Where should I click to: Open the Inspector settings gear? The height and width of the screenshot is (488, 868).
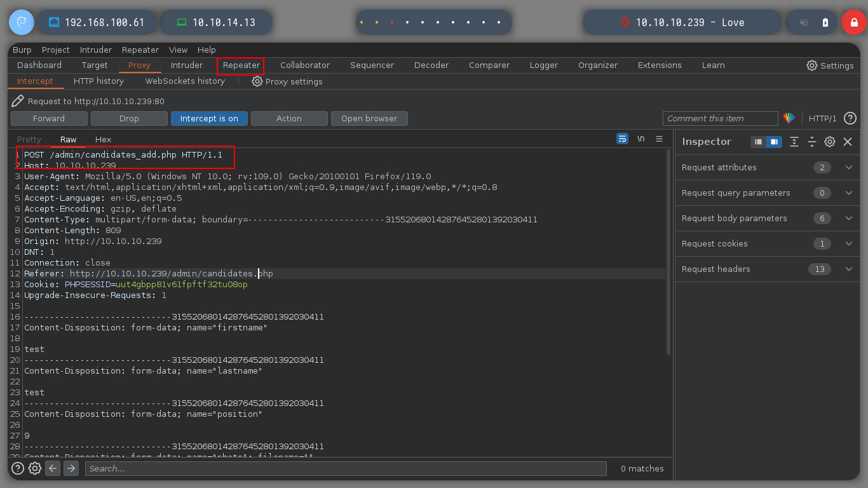point(830,142)
